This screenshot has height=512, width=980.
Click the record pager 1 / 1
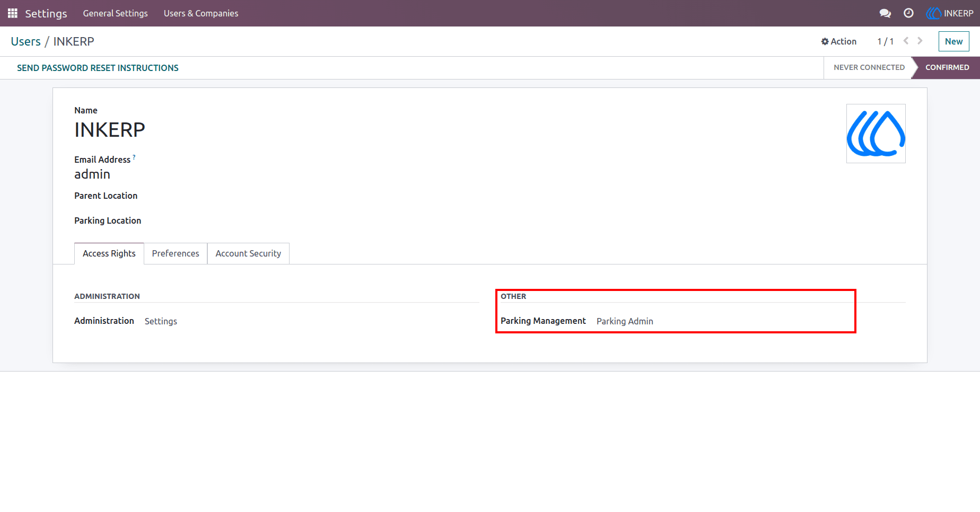tap(886, 41)
